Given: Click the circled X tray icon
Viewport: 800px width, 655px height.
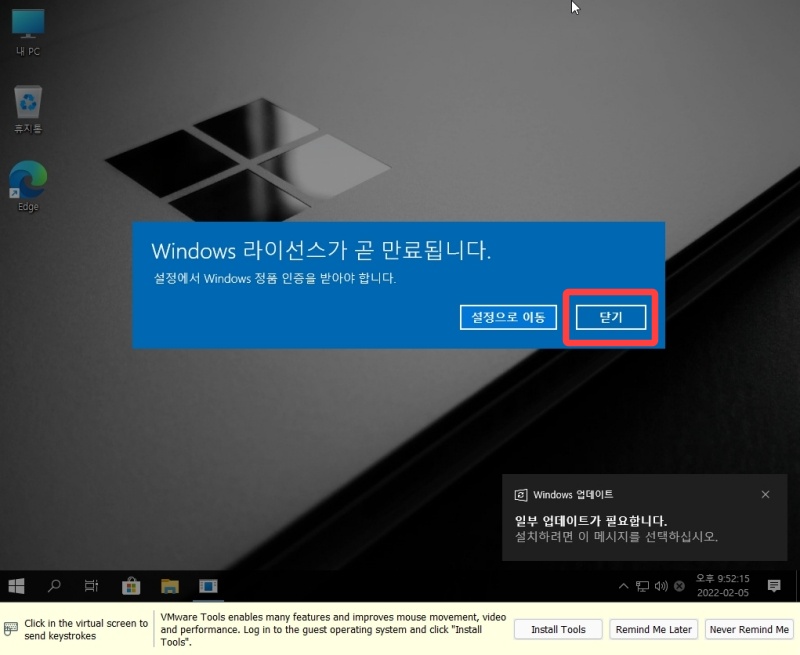Looking at the screenshot, I should pos(679,586).
